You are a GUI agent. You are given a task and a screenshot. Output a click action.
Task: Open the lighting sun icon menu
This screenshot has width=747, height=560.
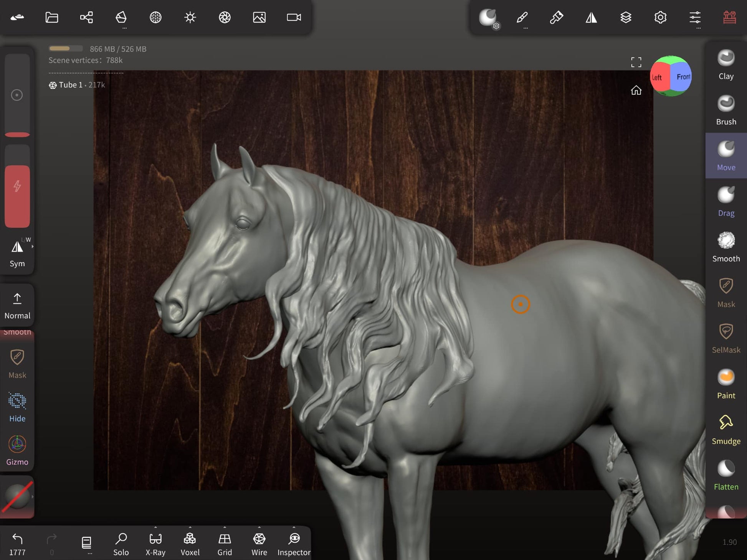tap(190, 17)
